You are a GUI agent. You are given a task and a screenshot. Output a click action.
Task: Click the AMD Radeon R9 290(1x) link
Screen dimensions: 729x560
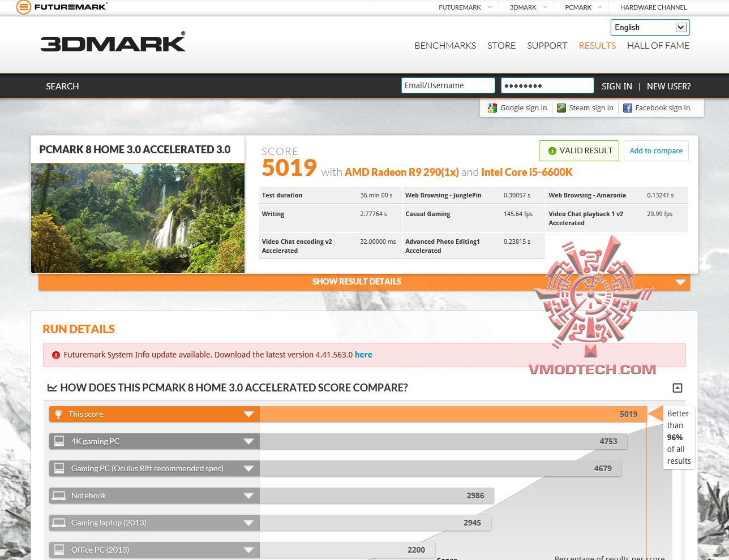coord(402,173)
